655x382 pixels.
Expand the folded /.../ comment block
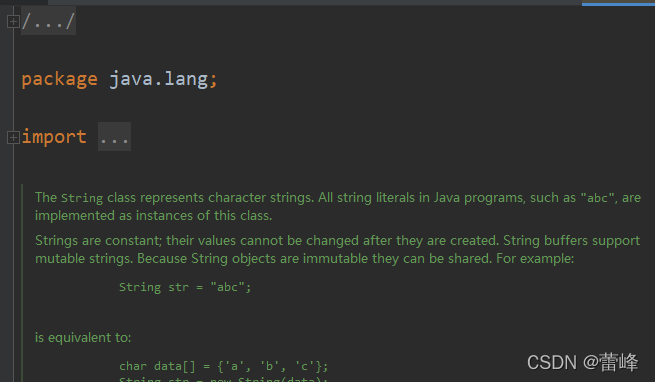pos(13,21)
